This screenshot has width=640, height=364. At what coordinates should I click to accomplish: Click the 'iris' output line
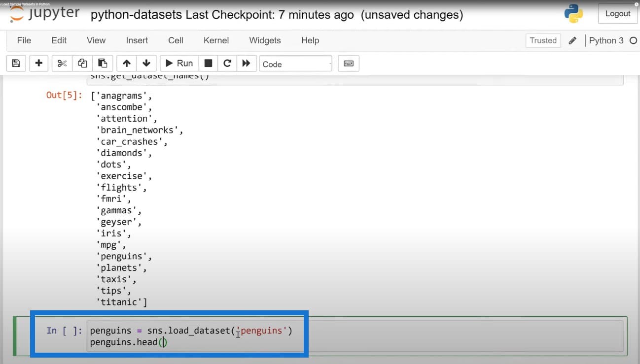pos(113,233)
